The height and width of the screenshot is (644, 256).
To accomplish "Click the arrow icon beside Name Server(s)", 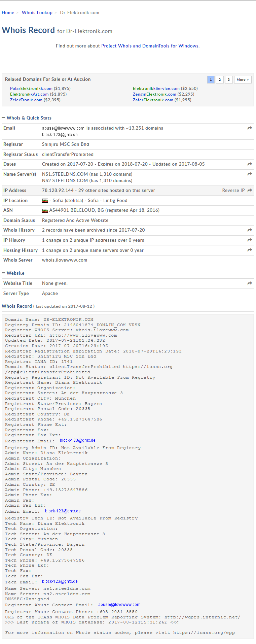I will [x=250, y=174].
